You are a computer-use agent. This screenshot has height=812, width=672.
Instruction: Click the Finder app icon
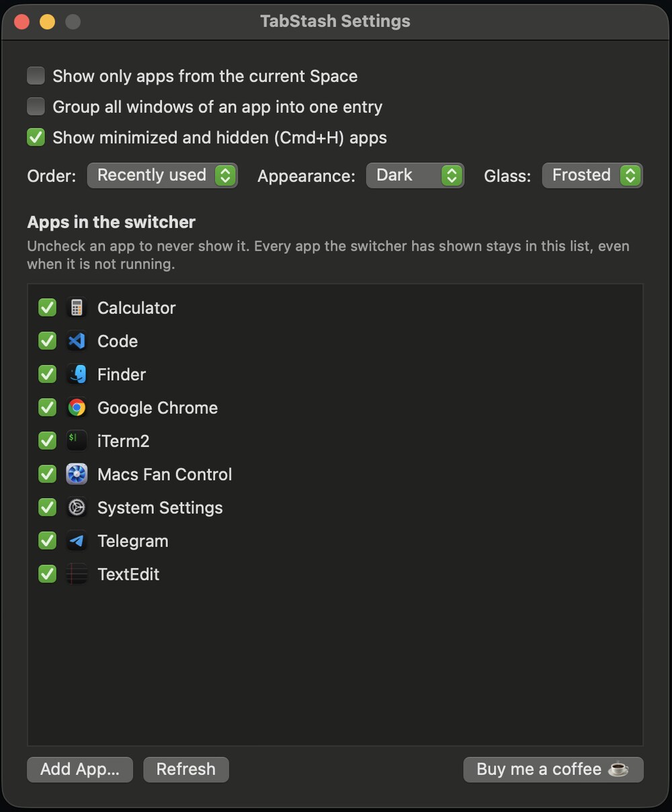(77, 374)
